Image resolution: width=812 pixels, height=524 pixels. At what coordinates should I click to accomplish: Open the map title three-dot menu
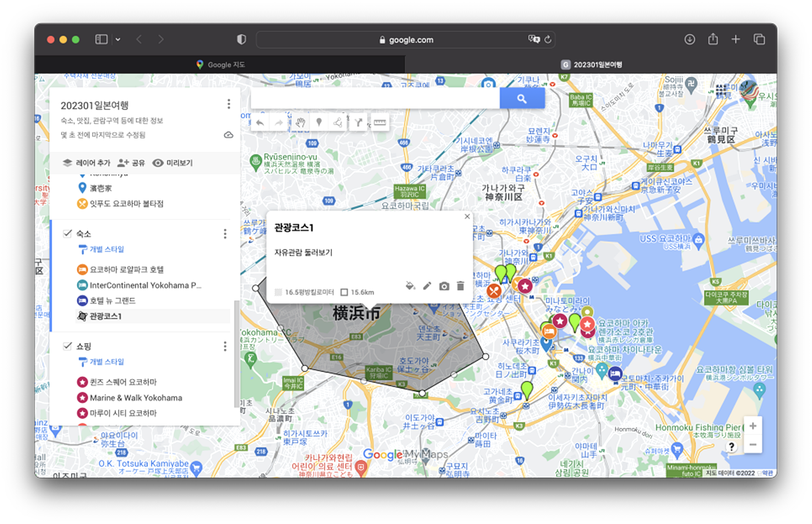[x=228, y=104]
